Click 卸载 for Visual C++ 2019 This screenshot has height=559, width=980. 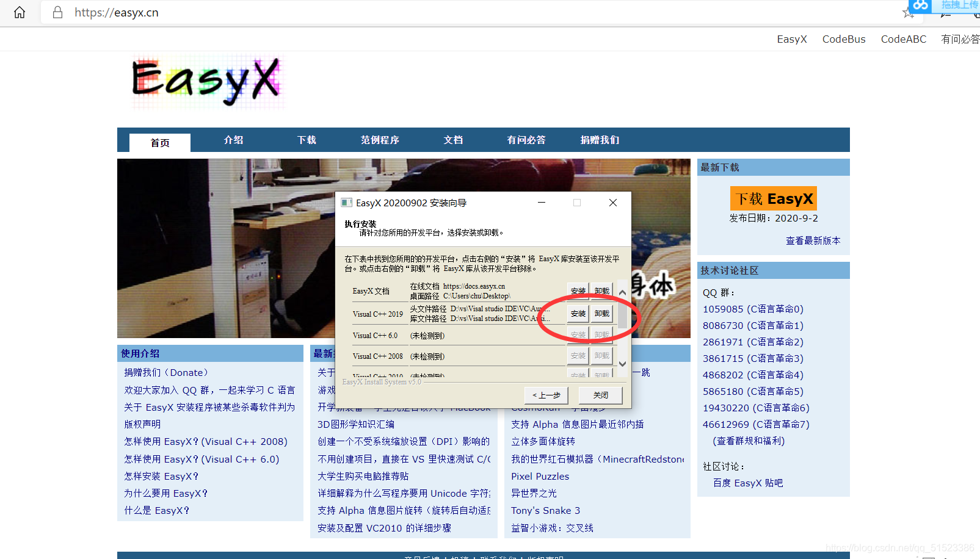pyautogui.click(x=602, y=314)
